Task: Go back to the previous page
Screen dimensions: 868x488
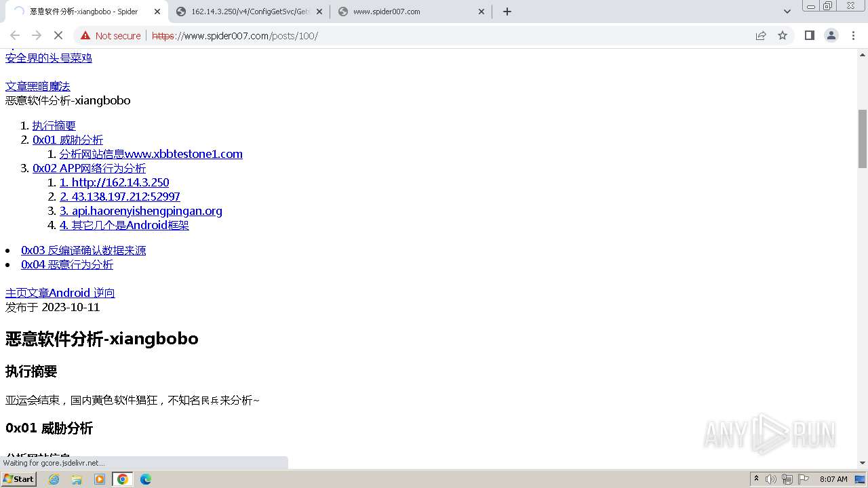Action: pyautogui.click(x=15, y=35)
